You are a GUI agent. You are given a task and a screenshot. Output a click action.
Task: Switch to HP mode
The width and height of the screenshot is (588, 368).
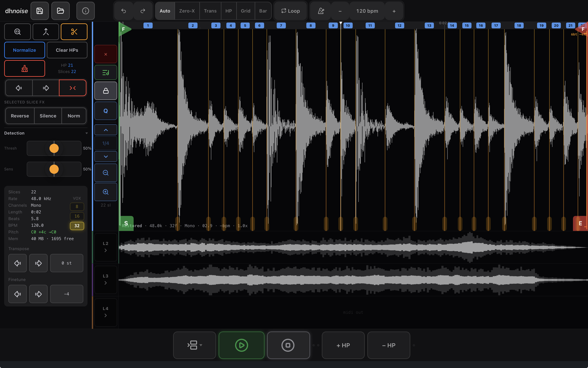point(229,11)
